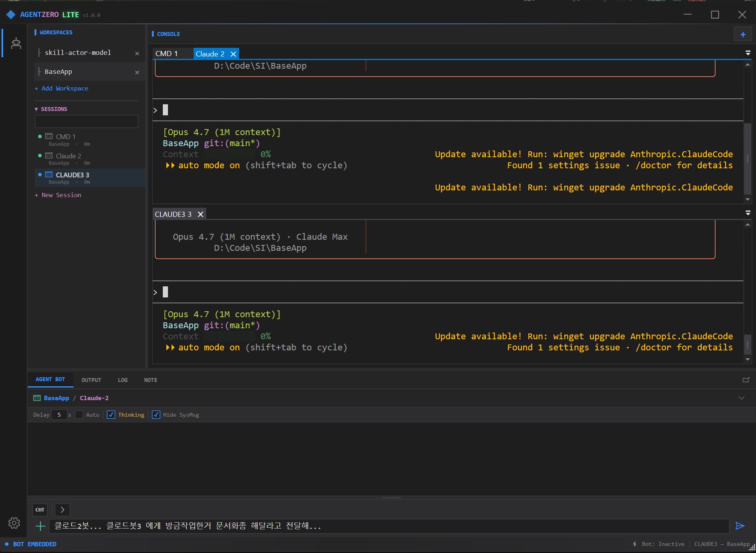Open the pop-out panel icon near NOTE tab
This screenshot has width=756, height=553.
point(745,380)
